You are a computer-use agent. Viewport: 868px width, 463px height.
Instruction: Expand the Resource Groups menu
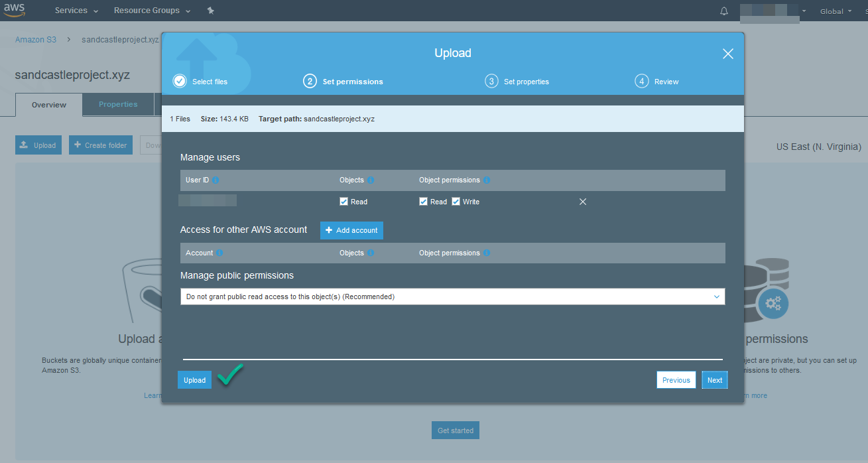[152, 11]
